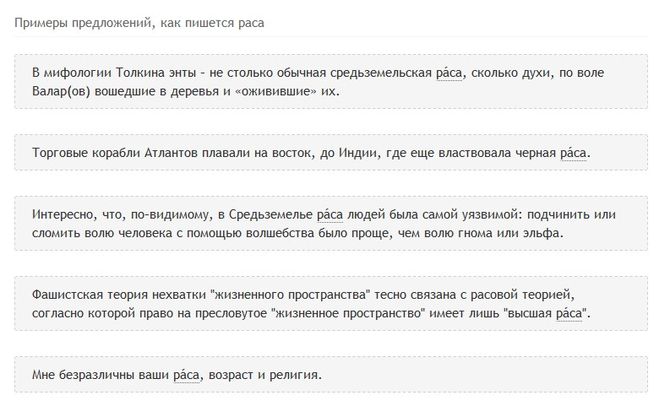
Task: Click underlined "ра́са" after "высшая"
Action: (569, 314)
